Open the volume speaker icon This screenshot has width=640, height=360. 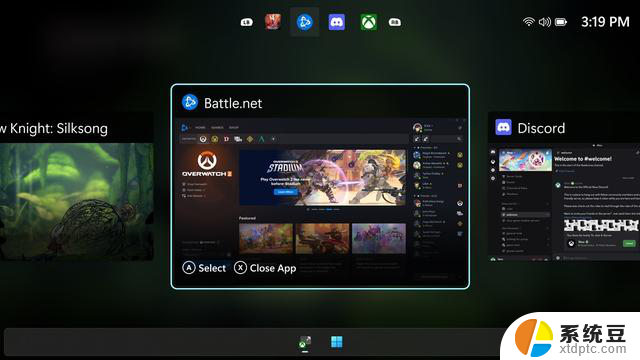(x=545, y=22)
